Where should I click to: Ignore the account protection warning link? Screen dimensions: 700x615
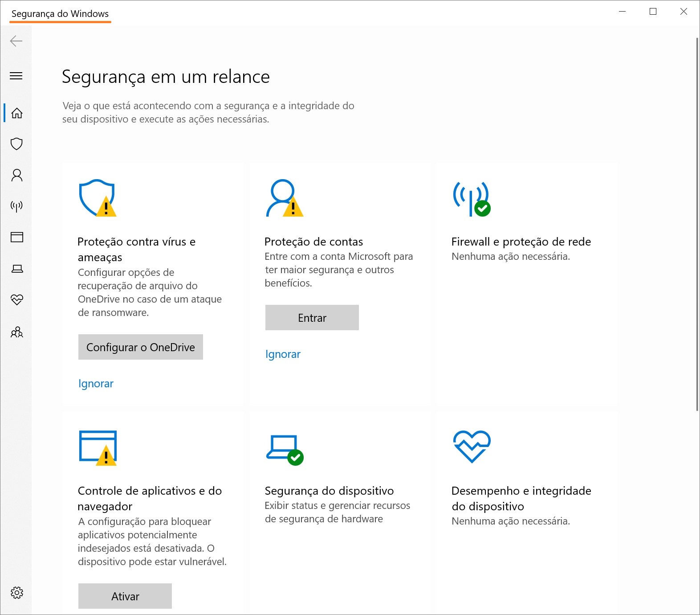283,354
